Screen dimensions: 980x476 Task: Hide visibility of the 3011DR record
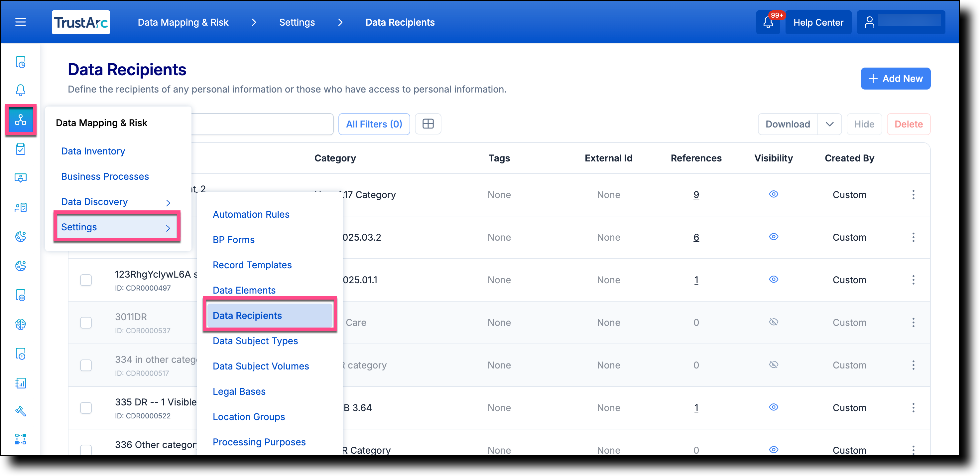(774, 322)
